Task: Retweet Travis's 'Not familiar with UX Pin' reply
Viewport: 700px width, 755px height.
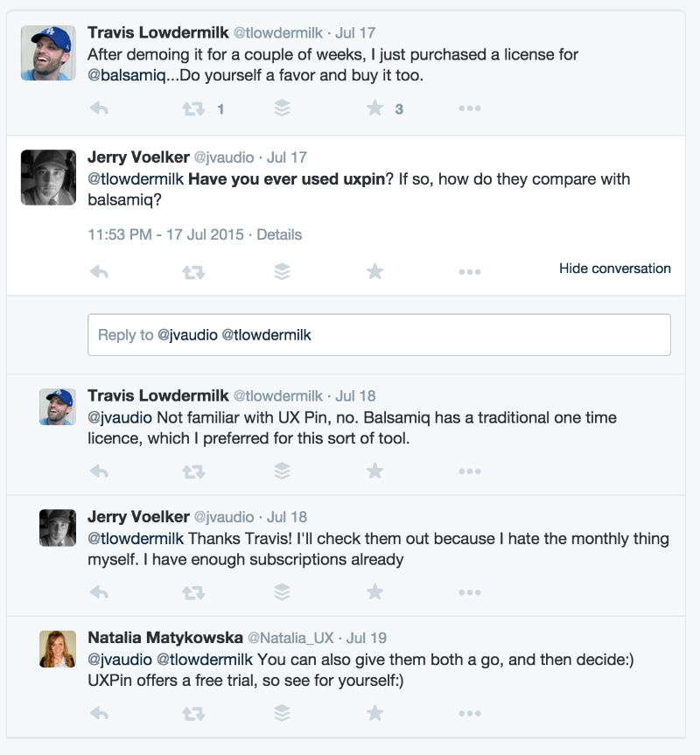Action: coord(193,471)
